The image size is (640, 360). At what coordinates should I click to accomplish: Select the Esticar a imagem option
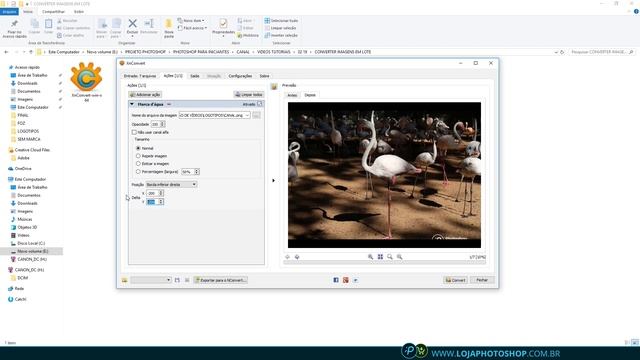tap(138, 164)
